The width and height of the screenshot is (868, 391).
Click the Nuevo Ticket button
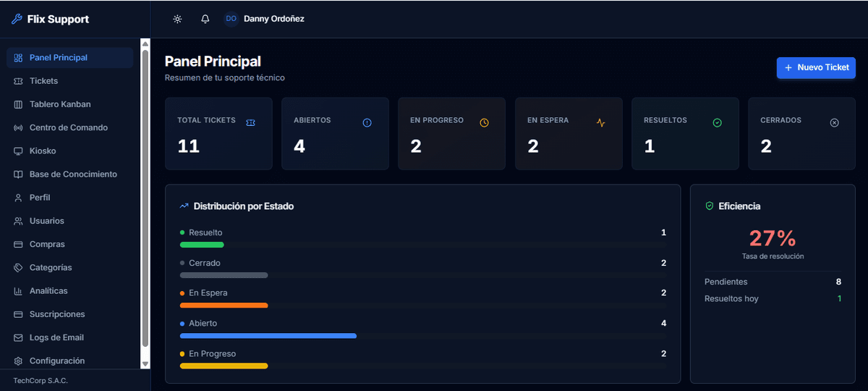point(816,67)
